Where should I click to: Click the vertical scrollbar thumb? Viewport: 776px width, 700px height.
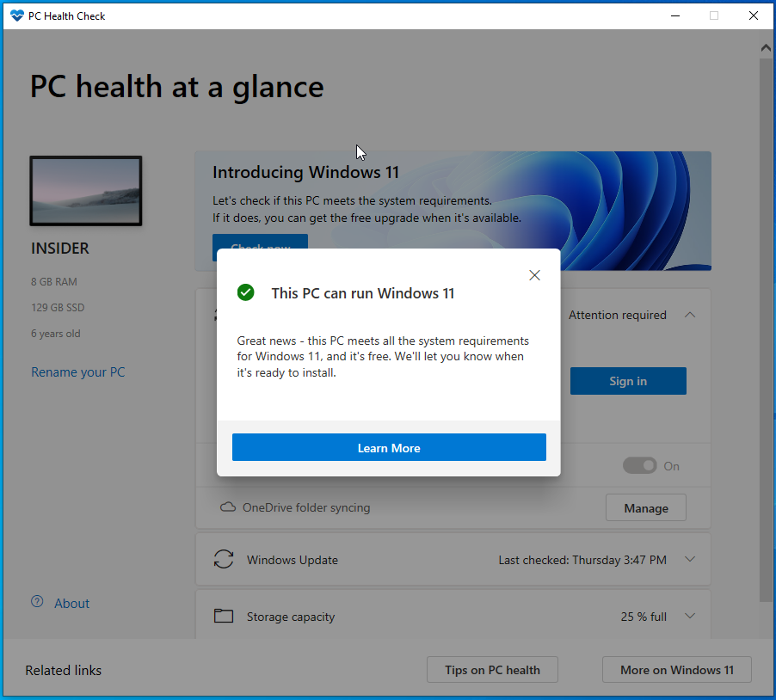pos(766,329)
